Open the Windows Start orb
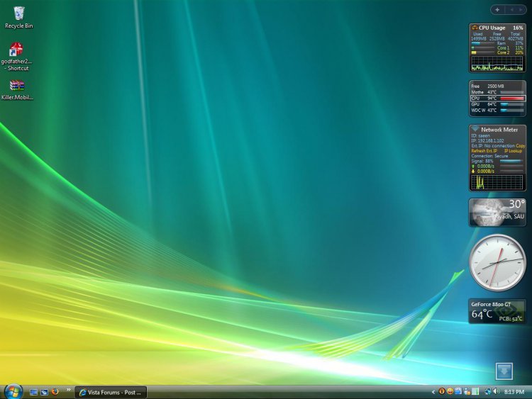Screen dimensions: 532x399 click(13, 392)
